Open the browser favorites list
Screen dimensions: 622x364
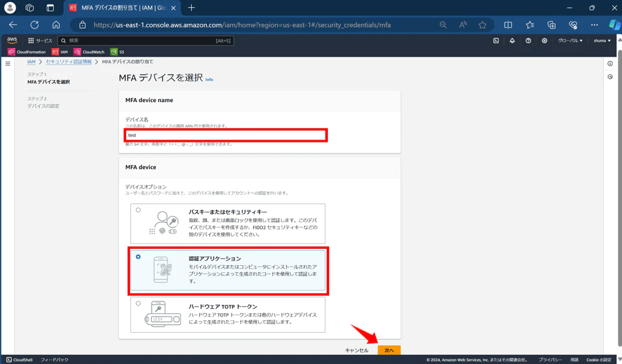pyautogui.click(x=530, y=25)
